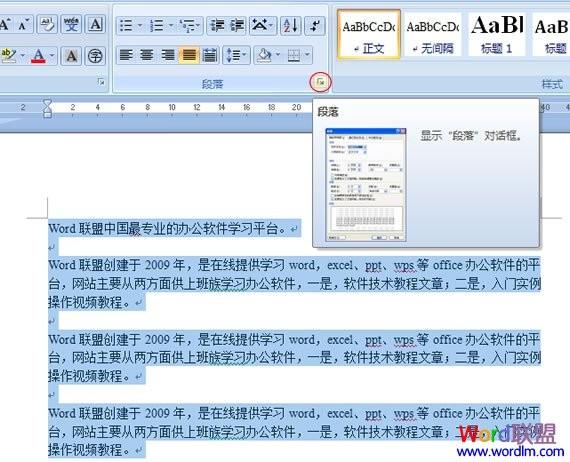This screenshot has width=570, height=462.
Task: Open line spacing dropdown
Action: click(237, 55)
